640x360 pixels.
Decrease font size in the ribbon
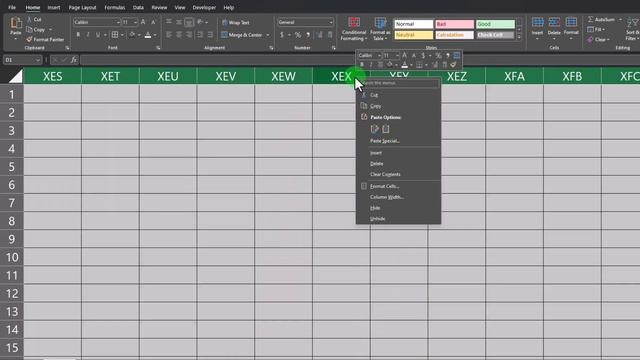153,22
